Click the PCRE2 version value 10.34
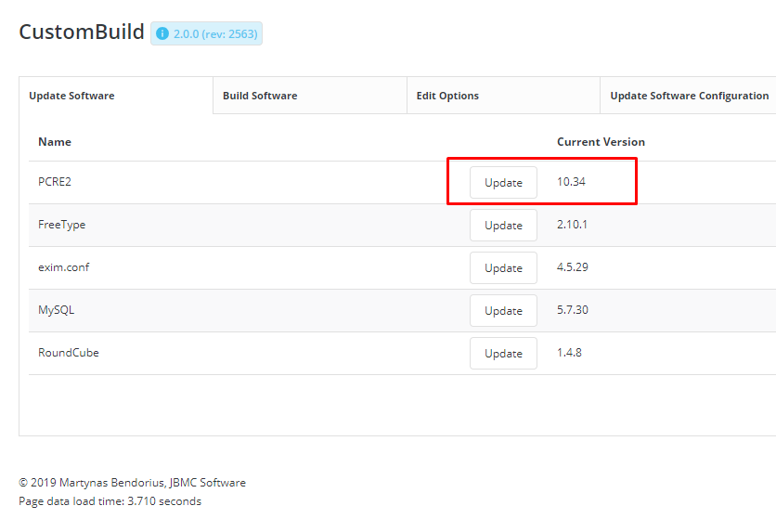 point(571,182)
